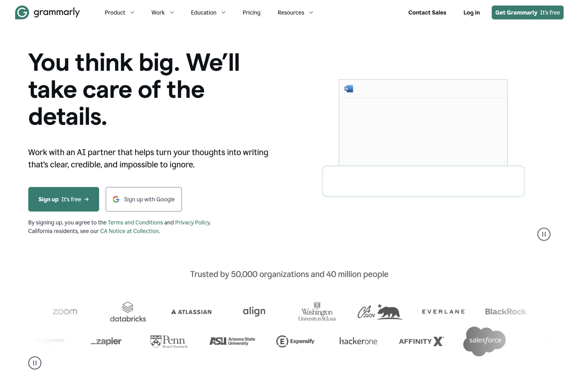This screenshot has height=392, width=580.
Task: Click the Databricks logo
Action: point(128,312)
